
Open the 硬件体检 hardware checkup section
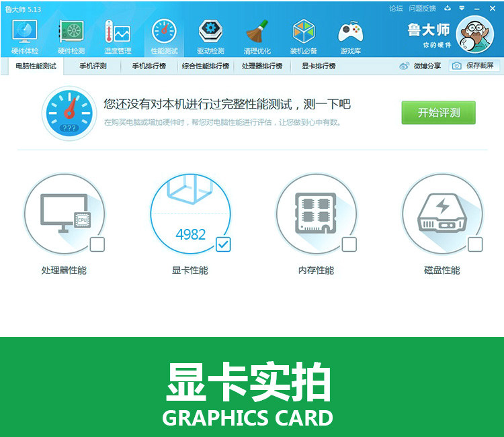click(25, 36)
